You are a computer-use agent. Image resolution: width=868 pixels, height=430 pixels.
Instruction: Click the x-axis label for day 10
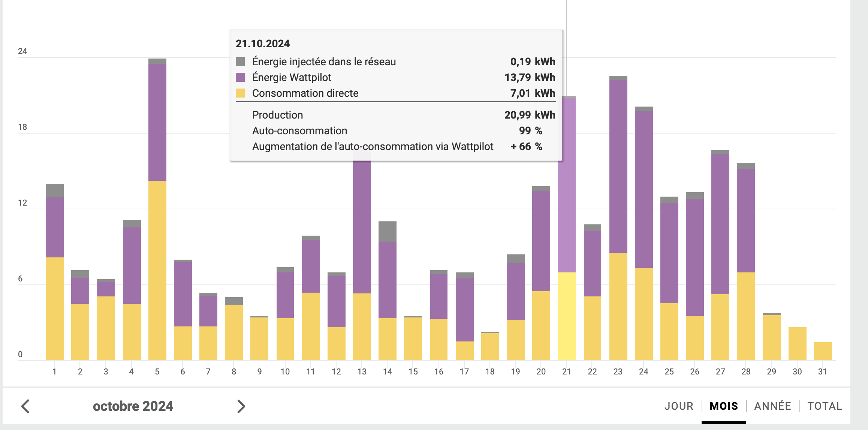point(285,372)
